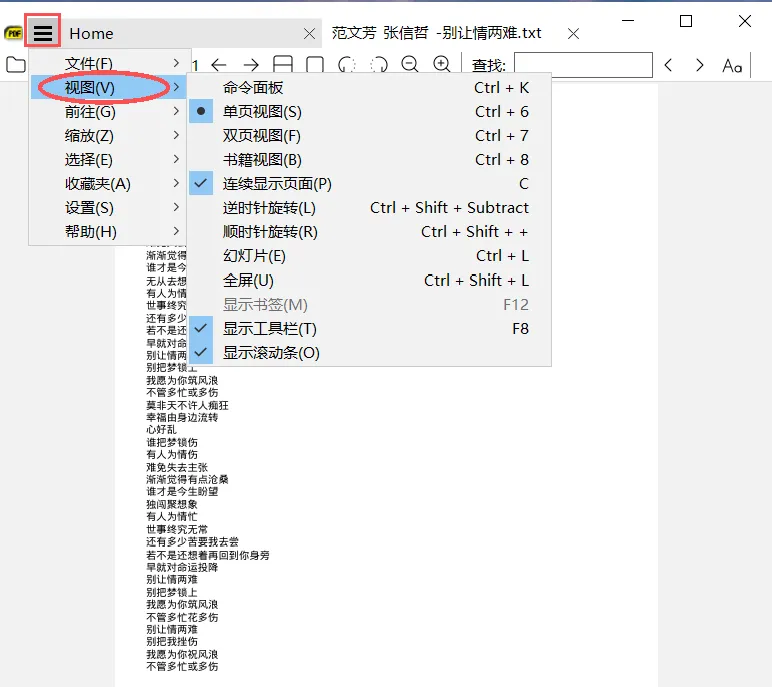Click lyric line 有人为情忙
772x687 pixels.
point(172,516)
